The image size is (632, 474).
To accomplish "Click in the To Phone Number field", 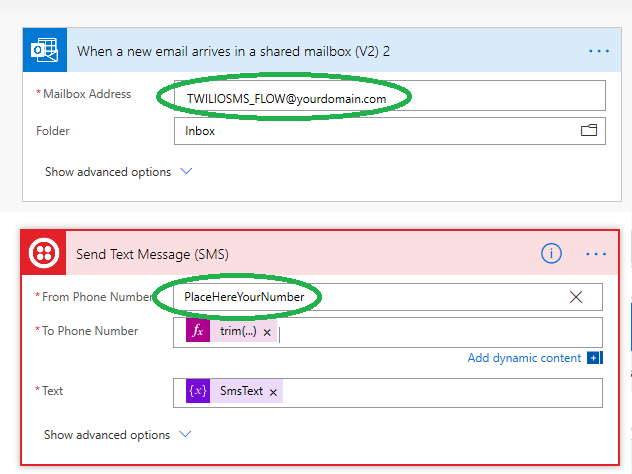I will coord(388,333).
